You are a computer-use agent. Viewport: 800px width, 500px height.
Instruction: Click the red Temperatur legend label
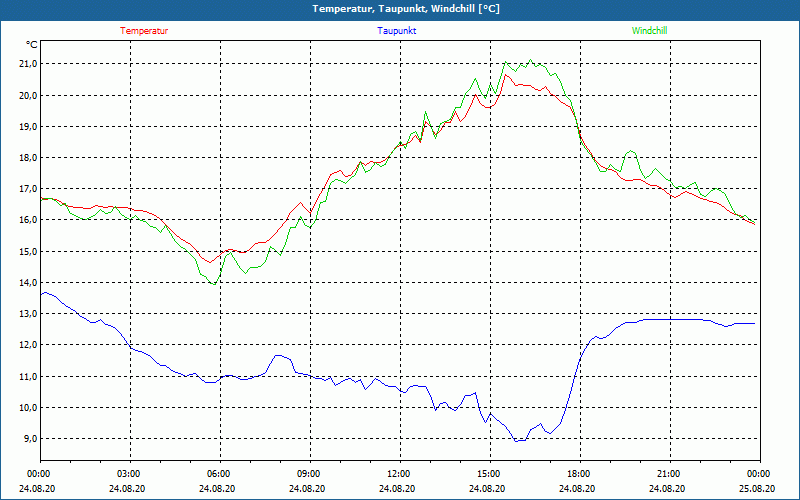click(x=144, y=31)
